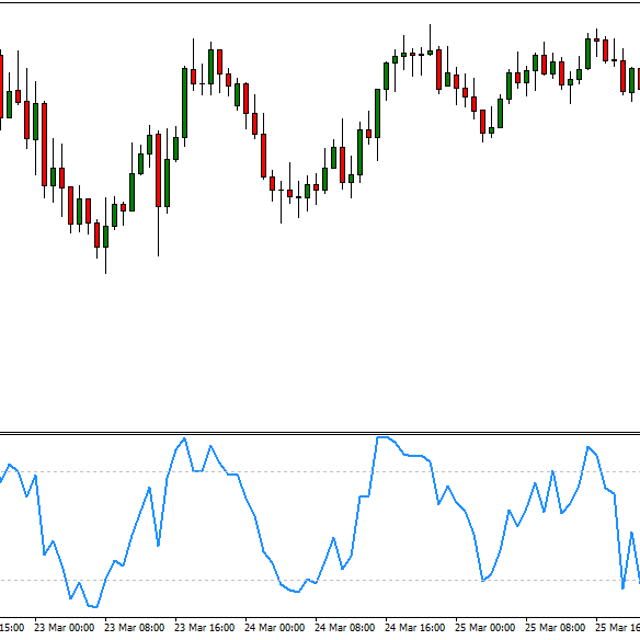Click the 23 Mar 08:00 time axis label
The width and height of the screenshot is (640, 640).
pos(134,628)
